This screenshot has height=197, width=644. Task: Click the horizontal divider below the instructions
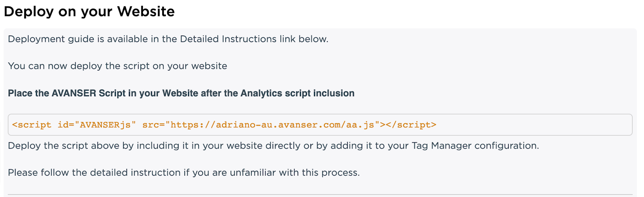tap(320, 195)
